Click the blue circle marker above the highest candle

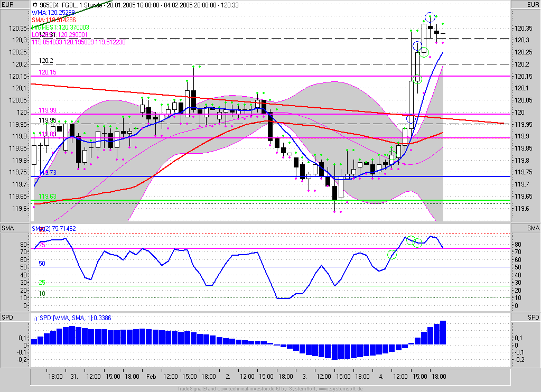point(430,16)
